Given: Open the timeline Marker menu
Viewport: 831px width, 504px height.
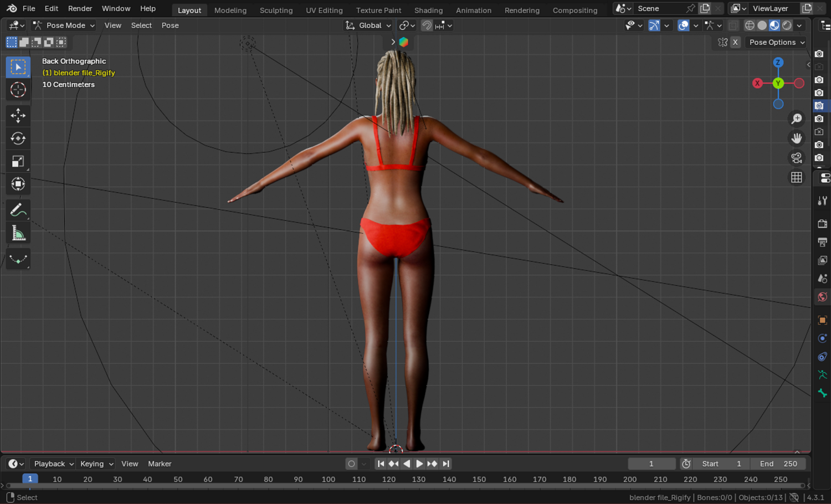Looking at the screenshot, I should coord(160,464).
